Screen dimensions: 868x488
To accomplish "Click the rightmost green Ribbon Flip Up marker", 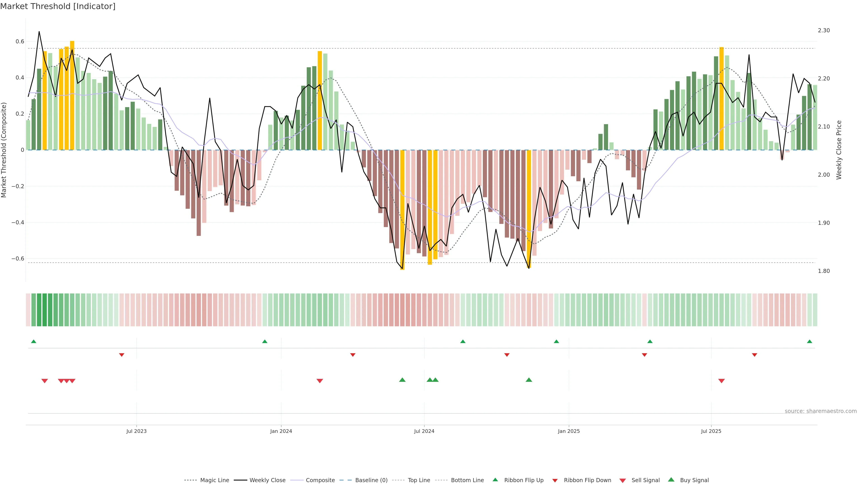I will [809, 342].
